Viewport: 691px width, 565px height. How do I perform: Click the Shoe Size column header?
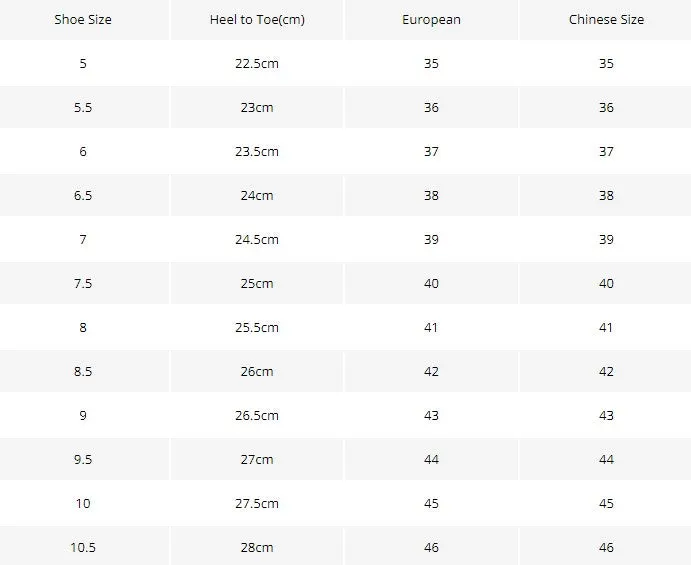coord(83,20)
